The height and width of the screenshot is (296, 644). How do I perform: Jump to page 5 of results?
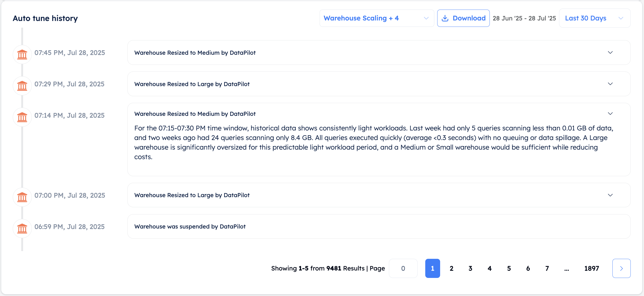click(x=509, y=268)
